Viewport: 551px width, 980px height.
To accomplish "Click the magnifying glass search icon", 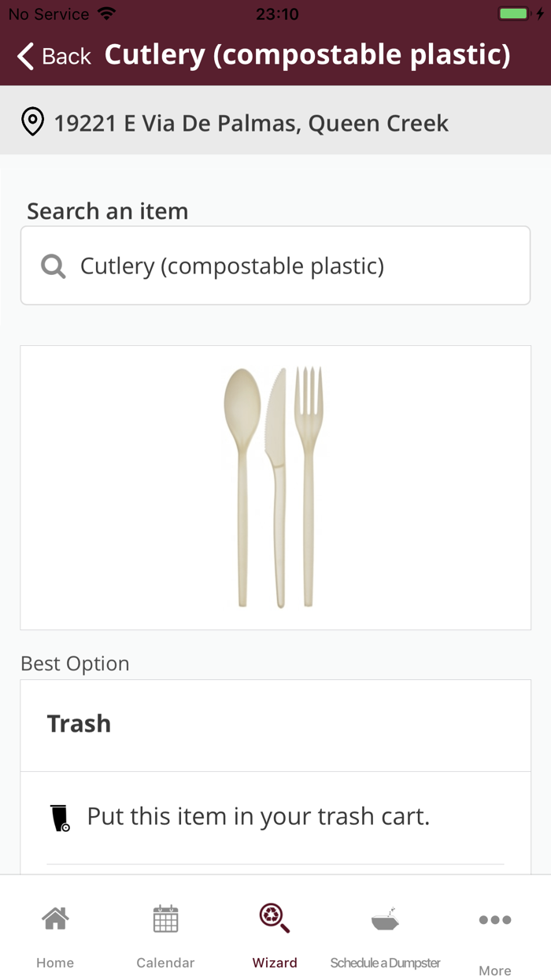I will point(53,266).
